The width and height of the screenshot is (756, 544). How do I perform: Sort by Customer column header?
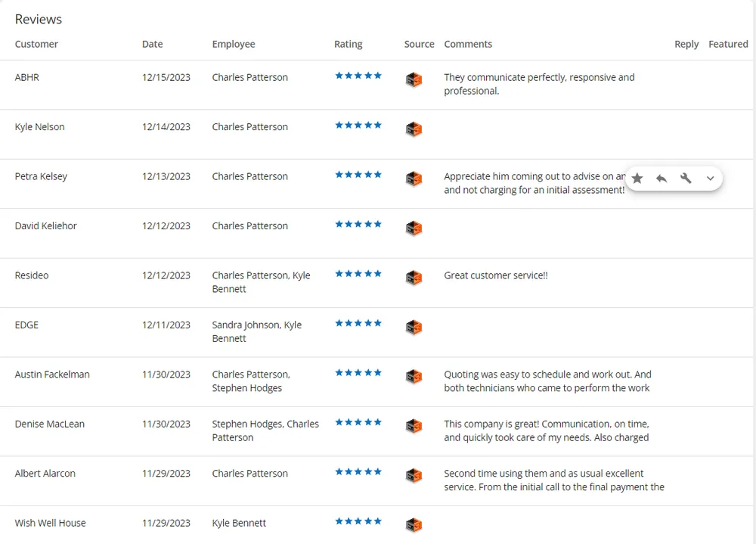[x=36, y=44]
